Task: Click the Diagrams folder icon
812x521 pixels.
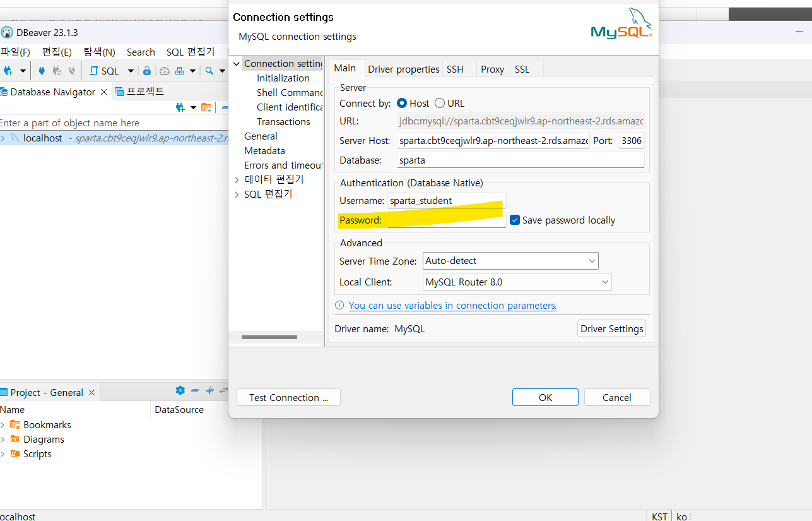Action: (15, 439)
